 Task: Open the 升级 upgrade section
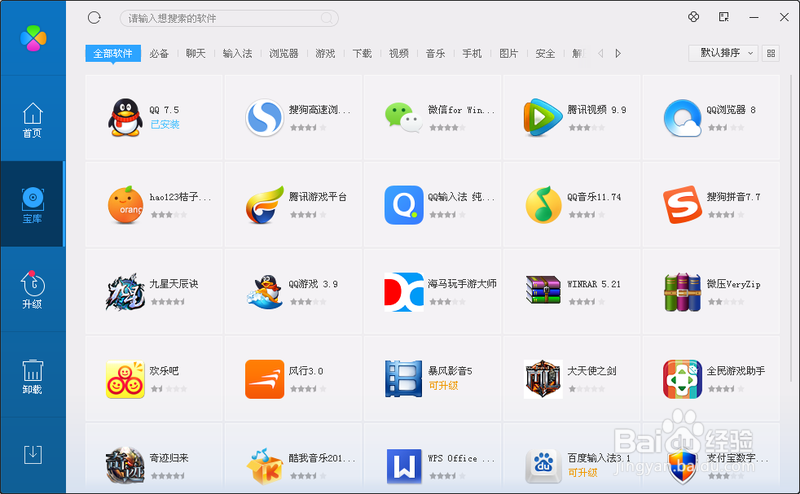click(x=33, y=290)
